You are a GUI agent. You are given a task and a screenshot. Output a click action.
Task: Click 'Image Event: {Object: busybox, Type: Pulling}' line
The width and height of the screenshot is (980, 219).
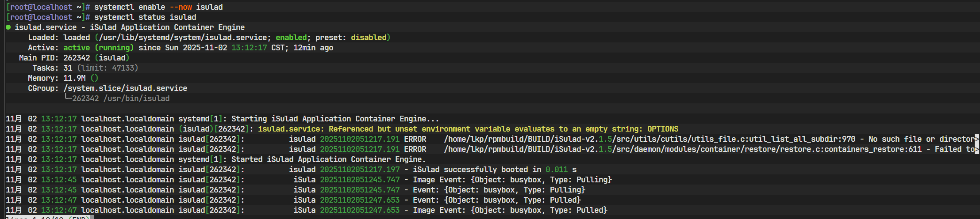[x=512, y=180]
